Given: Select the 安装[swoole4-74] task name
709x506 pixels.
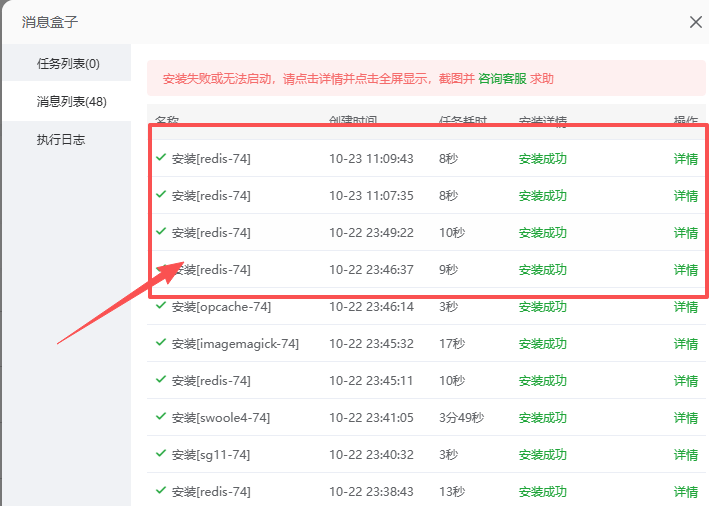Looking at the screenshot, I should tap(221, 418).
